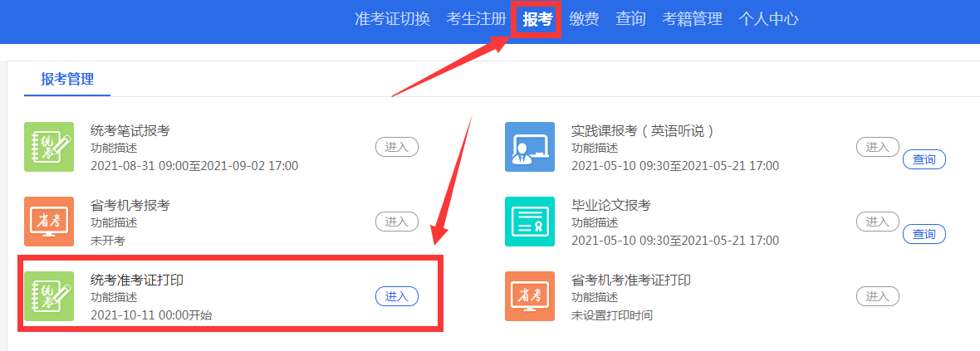The width and height of the screenshot is (980, 351).
Task: Click the 2021-10-11 00:00开始 text
Action: click(151, 315)
